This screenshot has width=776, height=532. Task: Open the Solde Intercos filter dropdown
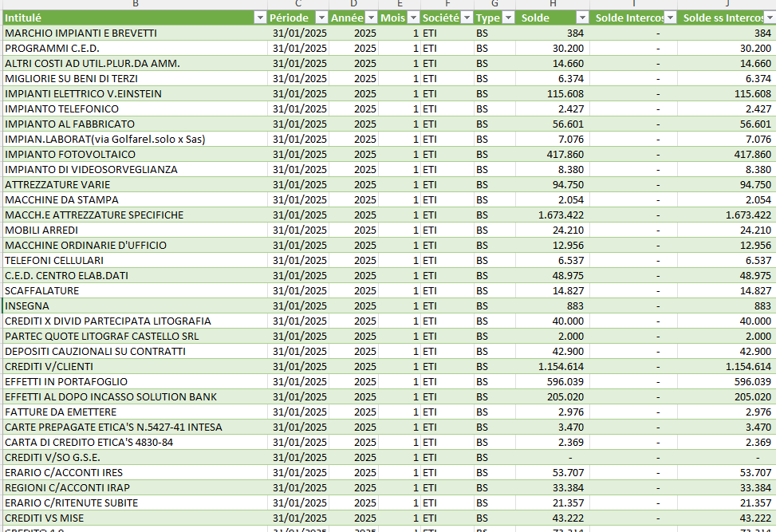(670, 18)
